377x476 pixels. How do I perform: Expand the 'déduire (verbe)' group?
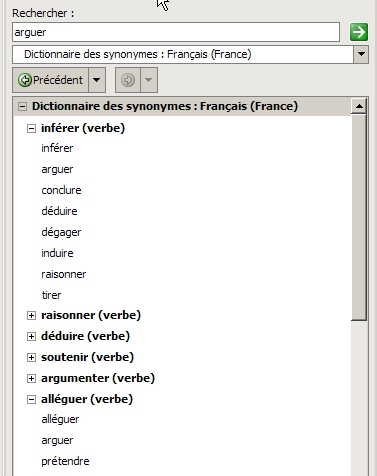click(31, 336)
